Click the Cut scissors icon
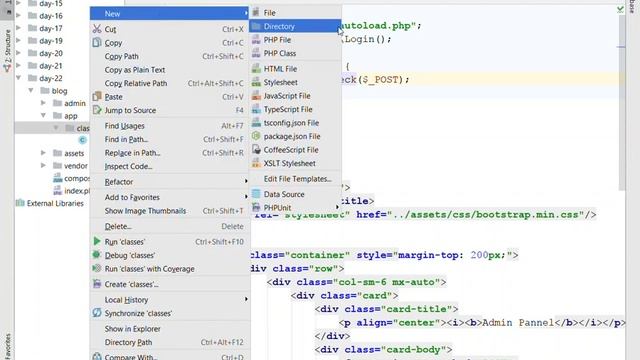Viewport: 640px width, 360px height. point(97,29)
